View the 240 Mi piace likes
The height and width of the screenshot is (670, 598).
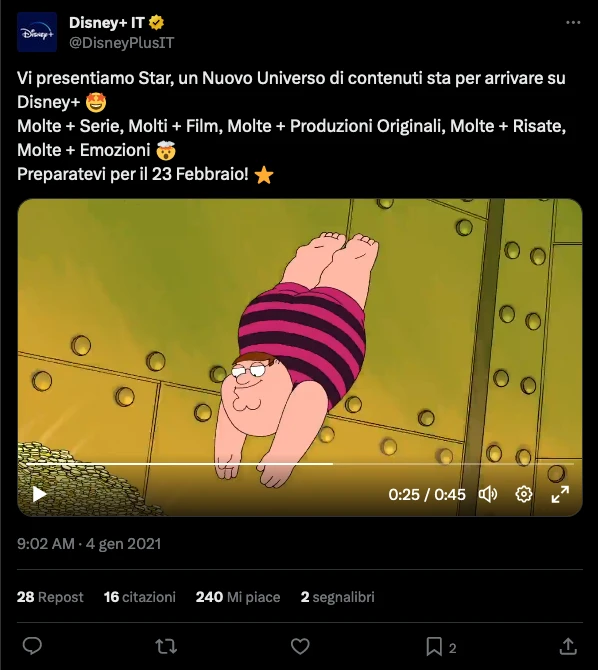click(238, 597)
